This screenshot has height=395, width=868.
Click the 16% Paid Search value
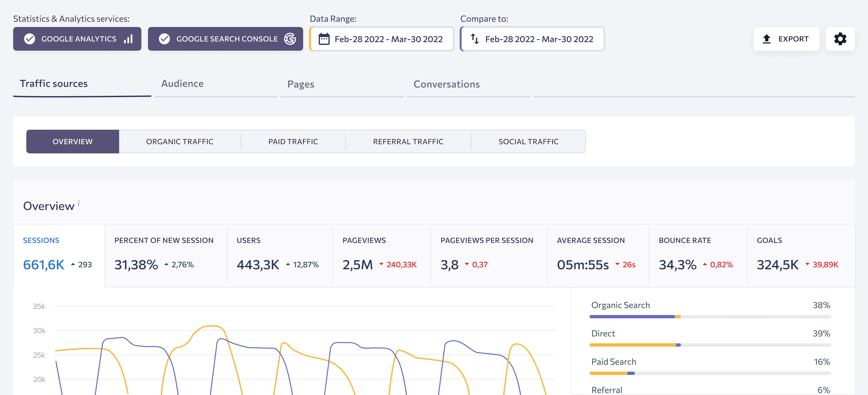click(x=822, y=362)
